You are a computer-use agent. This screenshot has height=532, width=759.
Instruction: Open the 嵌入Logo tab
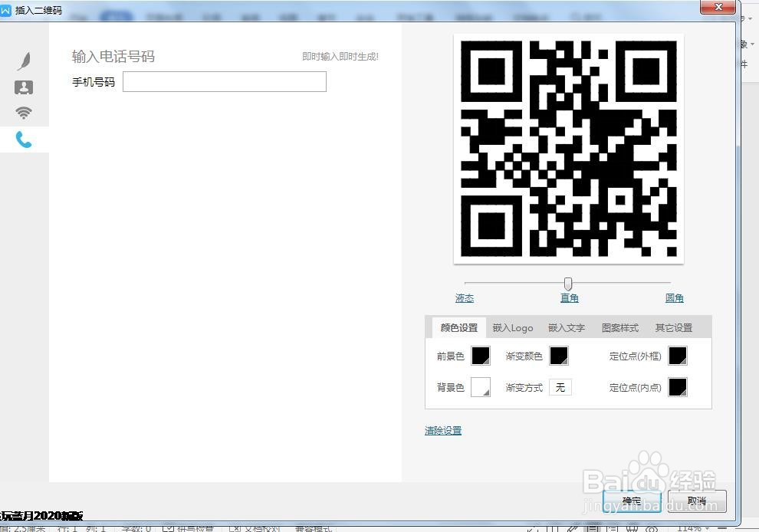point(513,328)
